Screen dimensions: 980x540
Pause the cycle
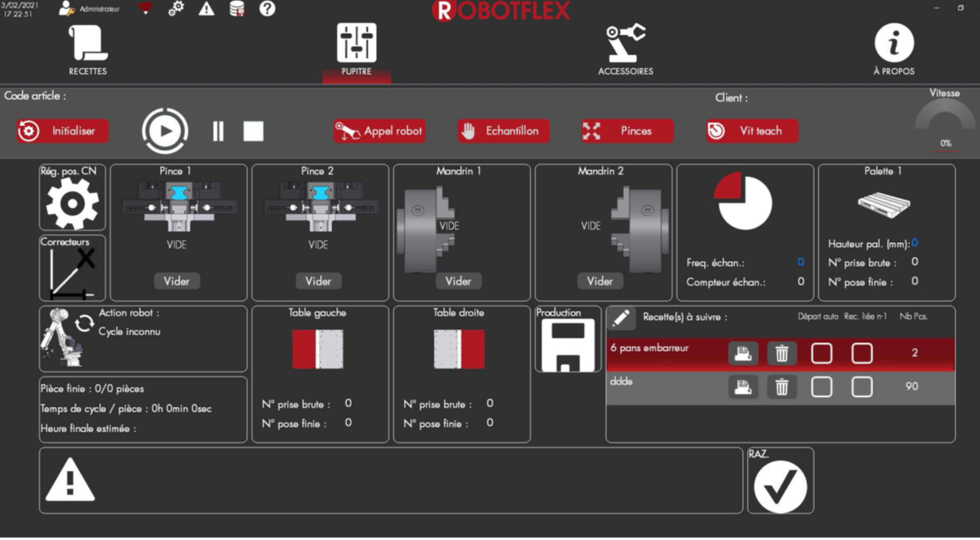(218, 131)
